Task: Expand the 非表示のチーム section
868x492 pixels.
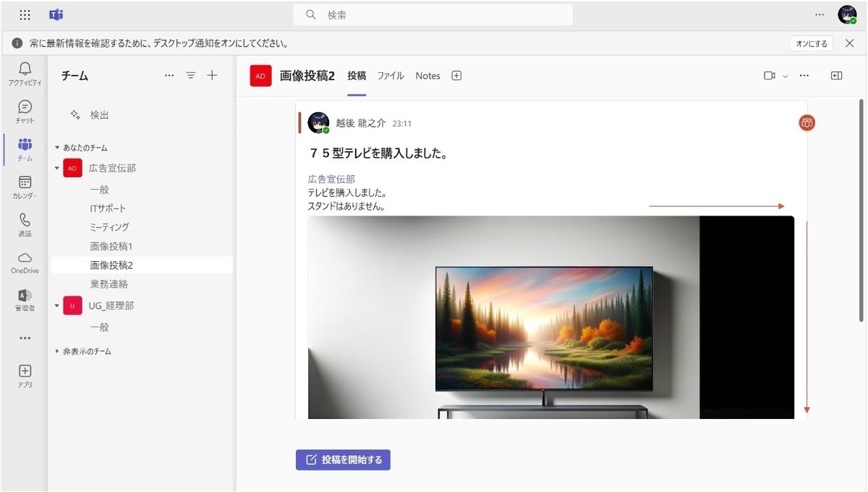Action: tap(58, 351)
